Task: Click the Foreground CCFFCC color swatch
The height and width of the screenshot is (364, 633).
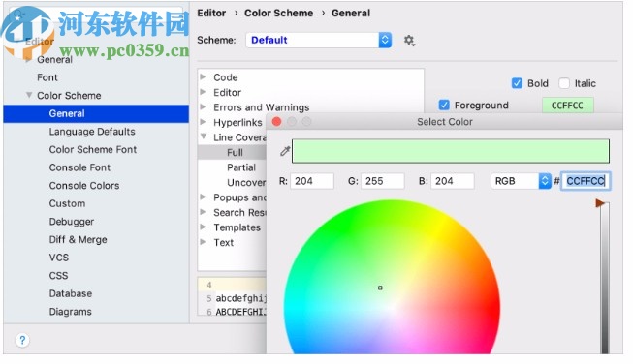Action: pos(568,106)
